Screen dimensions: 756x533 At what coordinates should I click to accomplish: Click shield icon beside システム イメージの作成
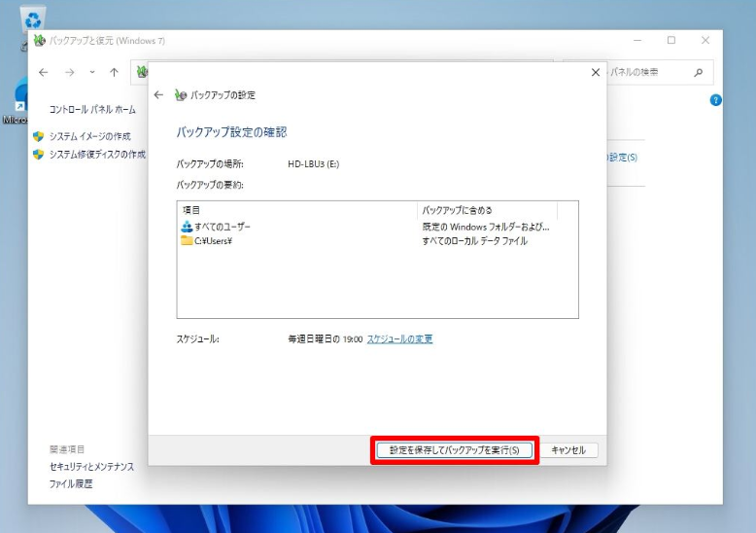point(39,136)
